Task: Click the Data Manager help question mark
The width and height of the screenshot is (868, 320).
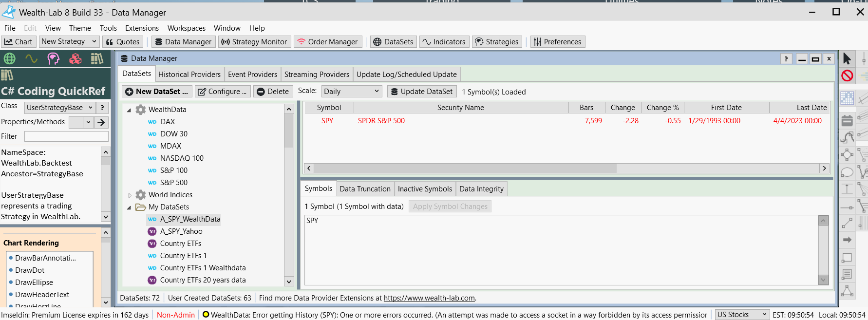Action: click(786, 59)
